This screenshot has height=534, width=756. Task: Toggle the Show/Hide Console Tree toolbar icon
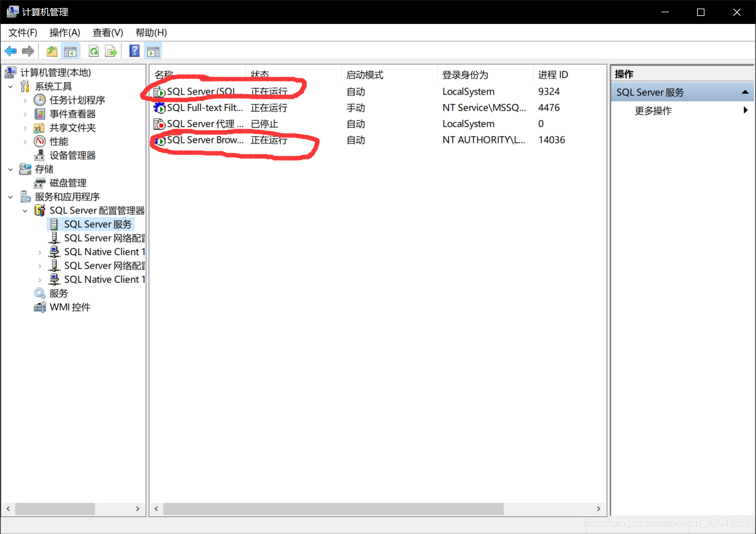point(71,51)
